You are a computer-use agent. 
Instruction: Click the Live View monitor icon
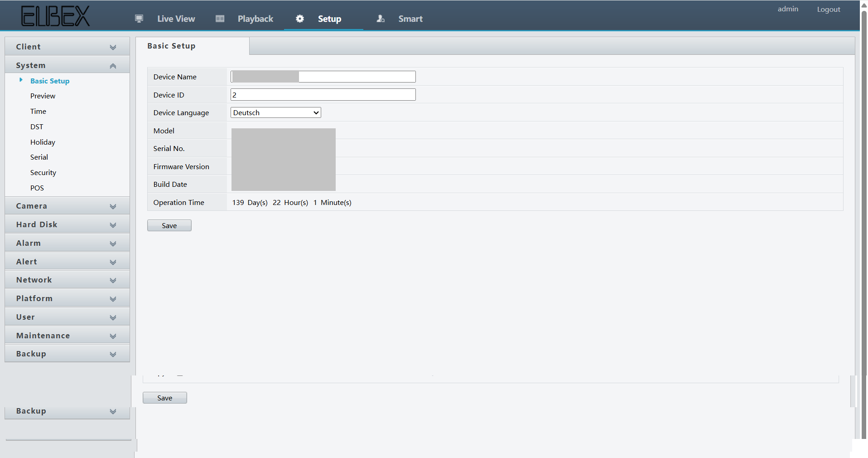point(139,19)
